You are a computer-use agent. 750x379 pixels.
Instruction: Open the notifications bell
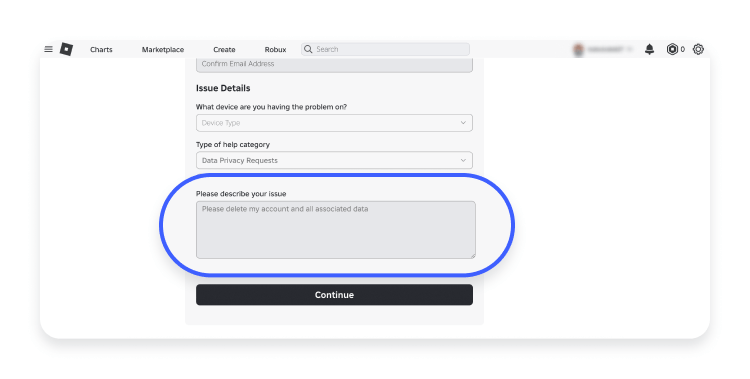click(x=649, y=49)
